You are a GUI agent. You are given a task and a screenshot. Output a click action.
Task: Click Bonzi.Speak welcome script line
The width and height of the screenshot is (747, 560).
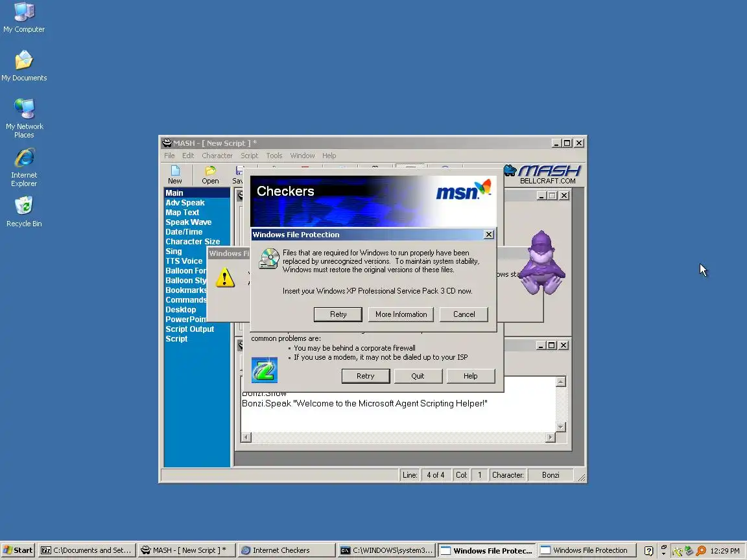pos(364,404)
